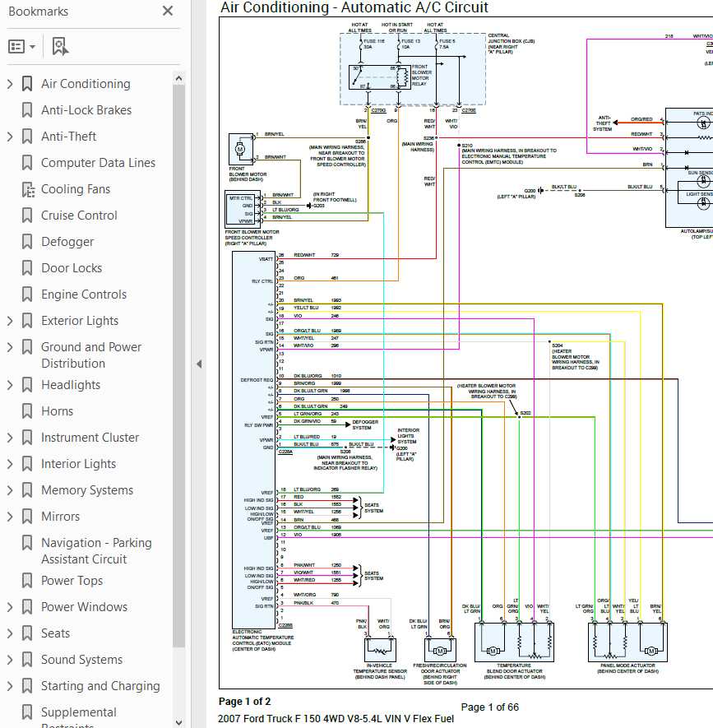Screen dimensions: 713x728
Task: Click the In-Vehicle Temperature Sensor symbol
Action: click(x=380, y=650)
